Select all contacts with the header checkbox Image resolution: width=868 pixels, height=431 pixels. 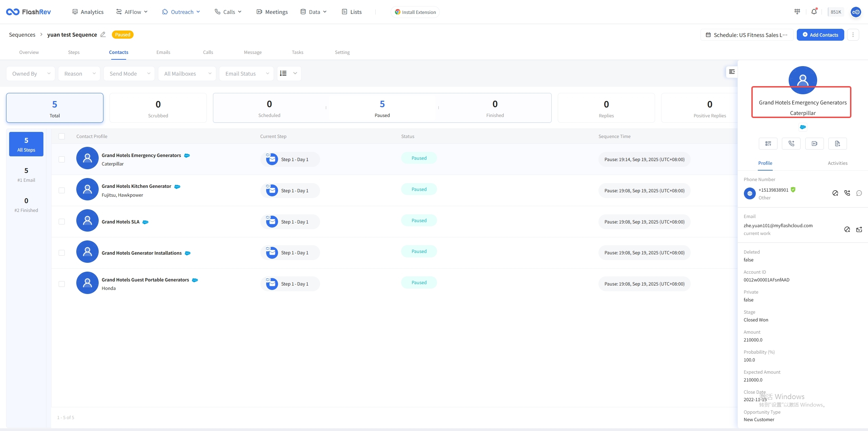[62, 136]
